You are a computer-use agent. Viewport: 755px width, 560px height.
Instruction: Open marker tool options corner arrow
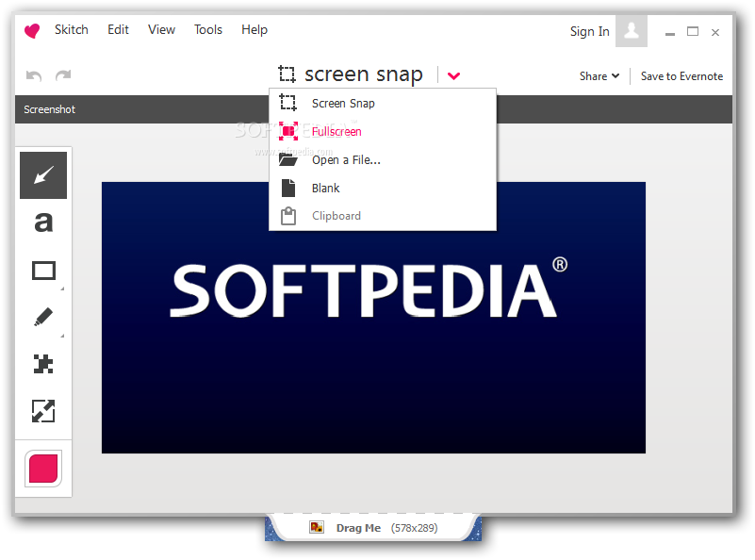coord(62,336)
